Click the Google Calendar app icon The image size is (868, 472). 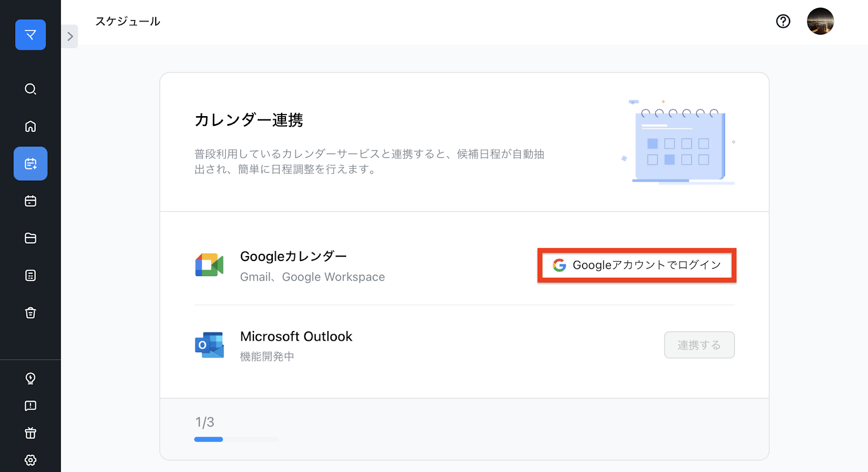[209, 265]
